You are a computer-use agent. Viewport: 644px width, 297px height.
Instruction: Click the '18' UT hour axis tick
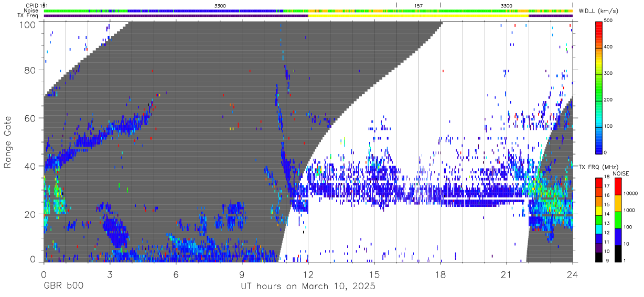(441, 274)
